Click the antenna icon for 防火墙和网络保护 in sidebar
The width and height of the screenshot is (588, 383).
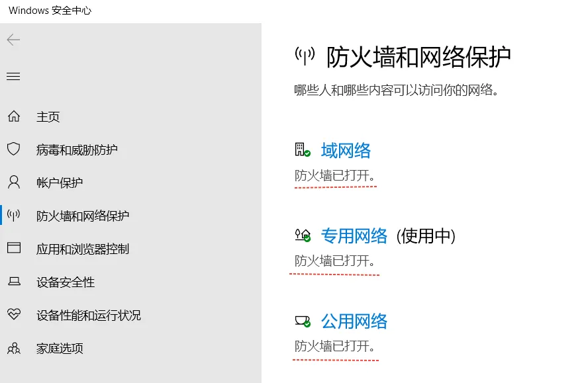pyautogui.click(x=14, y=215)
